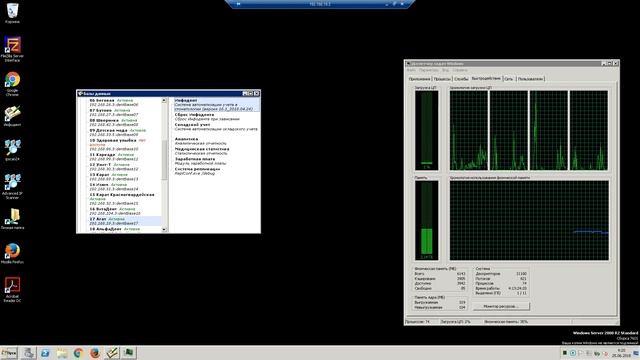Choose the Инфодент module entry
Image resolution: width=640 pixels, height=360 pixels.
216,104
